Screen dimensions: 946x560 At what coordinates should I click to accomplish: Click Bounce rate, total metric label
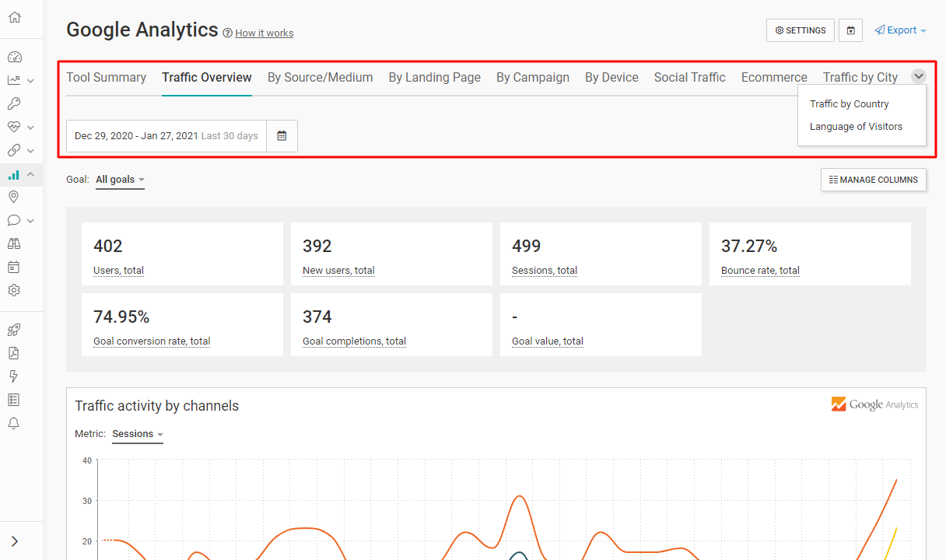tap(760, 271)
